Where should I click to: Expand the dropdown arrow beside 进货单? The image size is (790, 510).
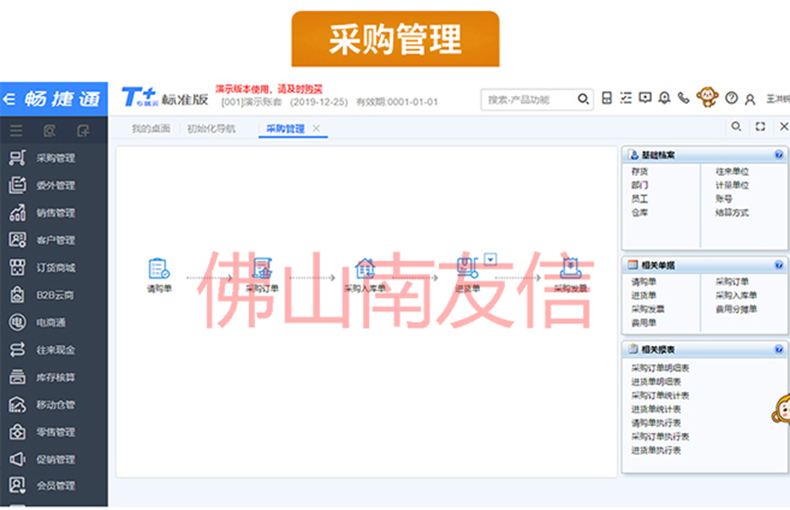490,259
